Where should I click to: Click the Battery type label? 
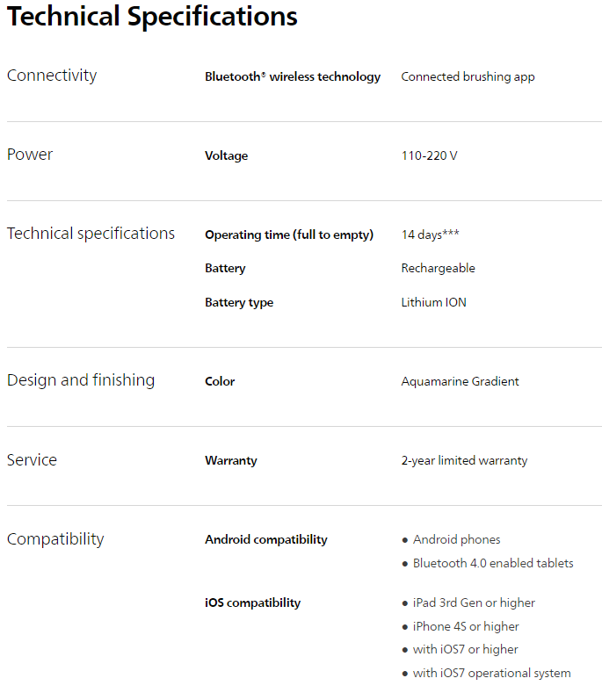coord(239,302)
